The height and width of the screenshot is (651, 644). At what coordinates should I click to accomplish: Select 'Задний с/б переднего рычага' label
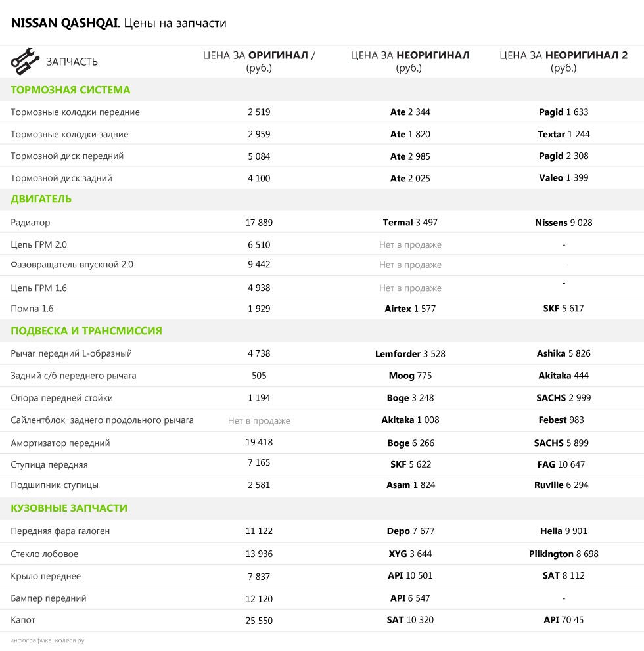(x=74, y=376)
